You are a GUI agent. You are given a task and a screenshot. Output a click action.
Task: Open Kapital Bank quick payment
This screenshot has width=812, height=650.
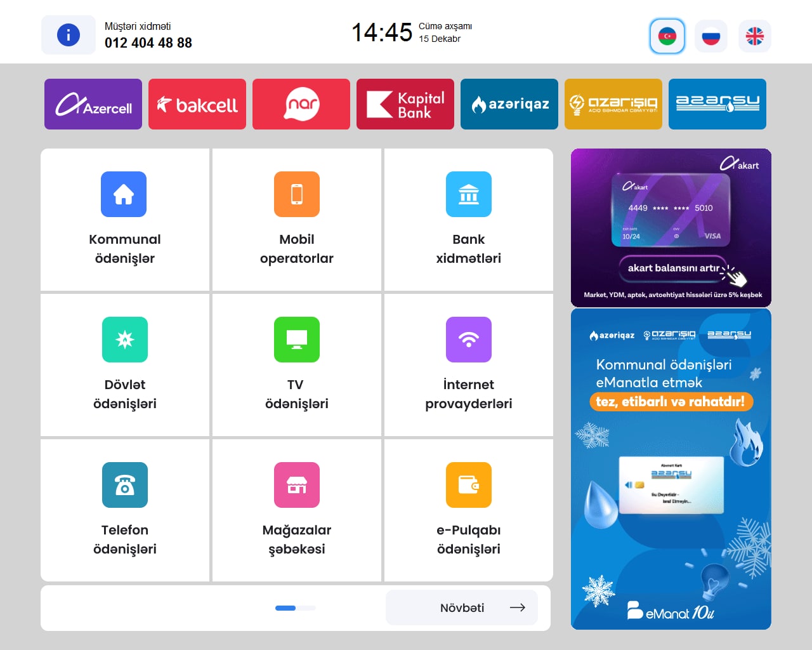(x=405, y=104)
